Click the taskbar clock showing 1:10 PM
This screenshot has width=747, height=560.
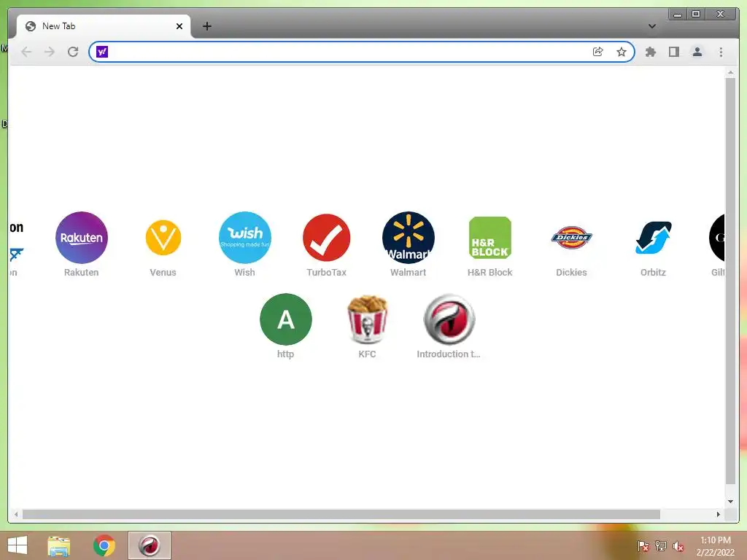(x=715, y=546)
